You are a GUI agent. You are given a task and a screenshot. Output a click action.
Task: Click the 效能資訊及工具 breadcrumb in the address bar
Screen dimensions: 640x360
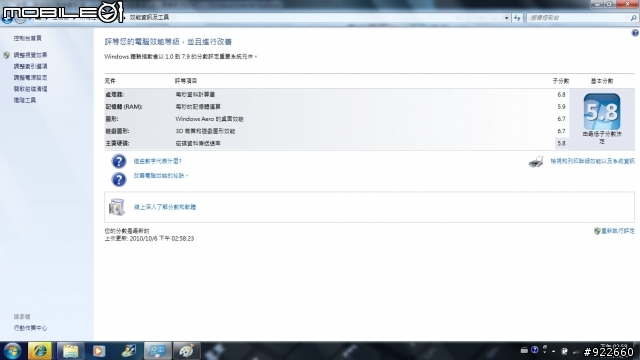click(149, 17)
